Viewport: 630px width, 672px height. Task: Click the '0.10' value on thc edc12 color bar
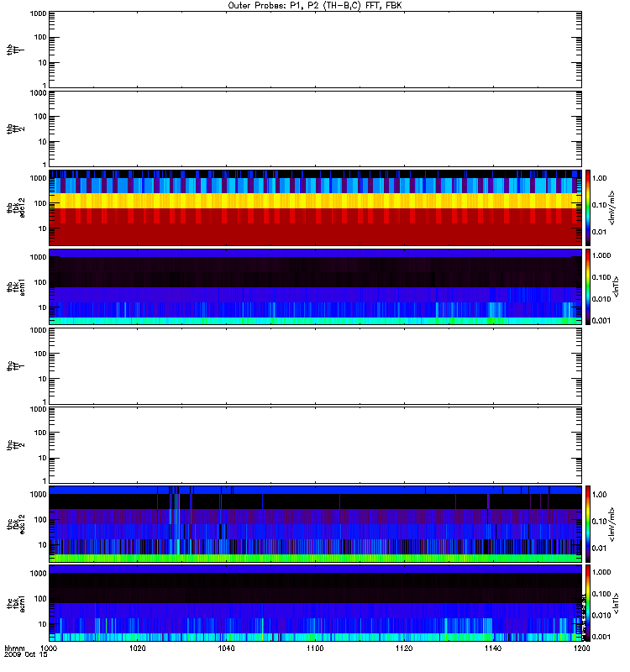pyautogui.click(x=599, y=522)
